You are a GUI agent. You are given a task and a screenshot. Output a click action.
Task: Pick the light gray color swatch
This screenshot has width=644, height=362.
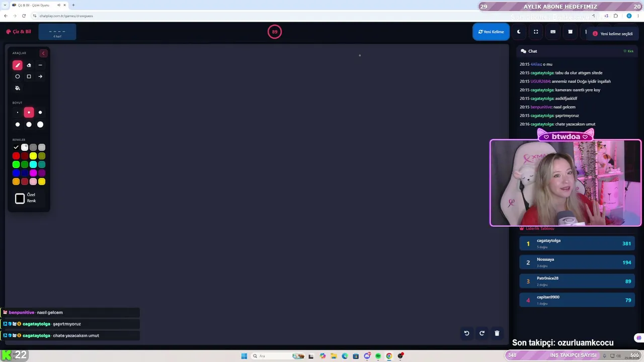coord(42,147)
